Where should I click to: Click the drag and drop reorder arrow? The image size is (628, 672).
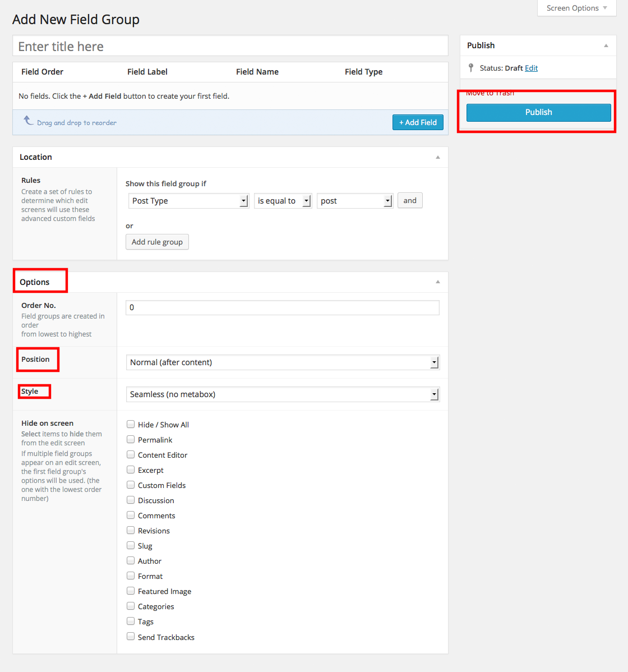[x=28, y=121]
